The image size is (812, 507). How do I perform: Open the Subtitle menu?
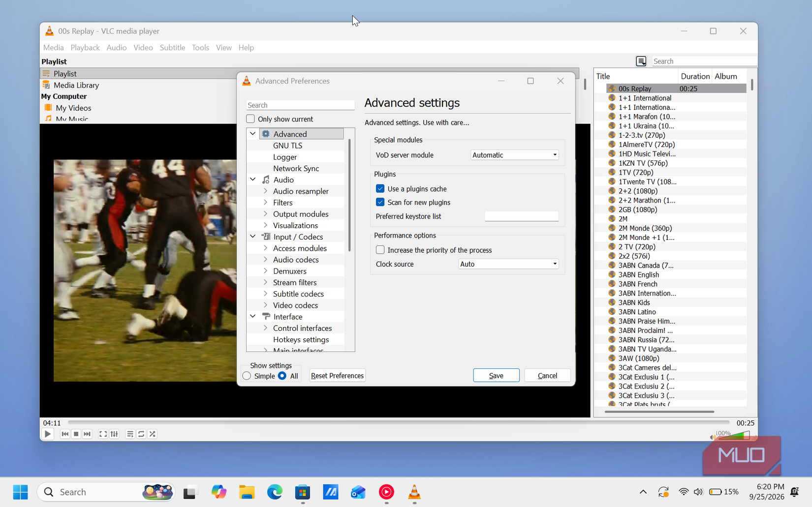click(172, 48)
